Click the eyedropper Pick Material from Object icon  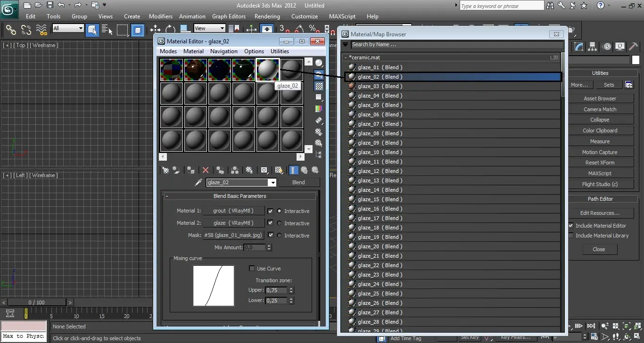pos(198,182)
